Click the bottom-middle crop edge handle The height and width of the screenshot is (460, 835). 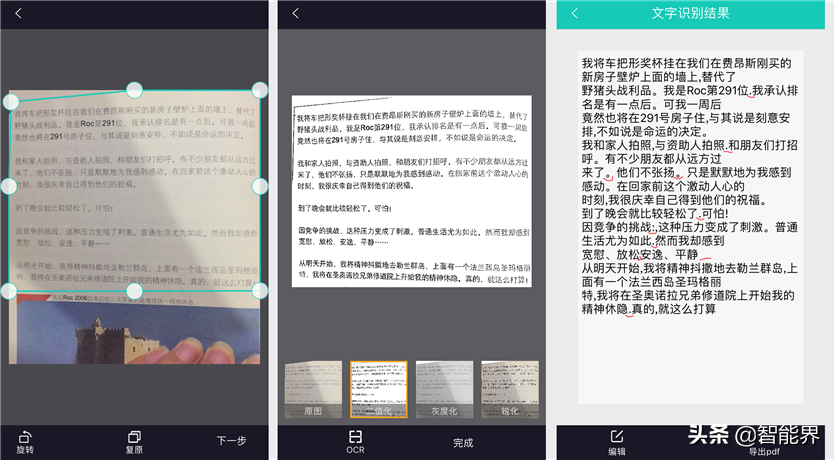click(134, 291)
